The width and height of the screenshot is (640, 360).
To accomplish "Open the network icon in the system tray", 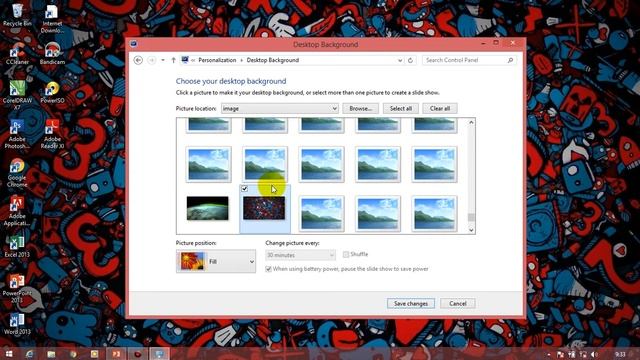I will (583, 354).
